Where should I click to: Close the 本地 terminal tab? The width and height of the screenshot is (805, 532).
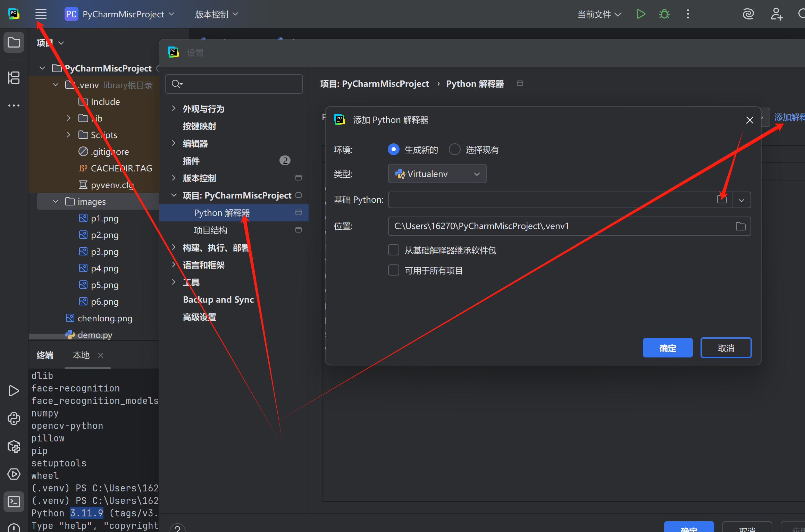pyautogui.click(x=101, y=355)
